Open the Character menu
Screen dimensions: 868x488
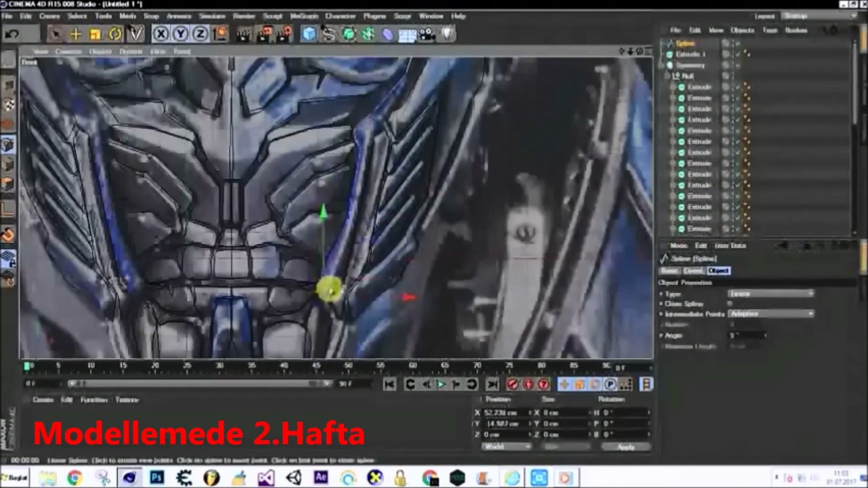click(x=342, y=16)
